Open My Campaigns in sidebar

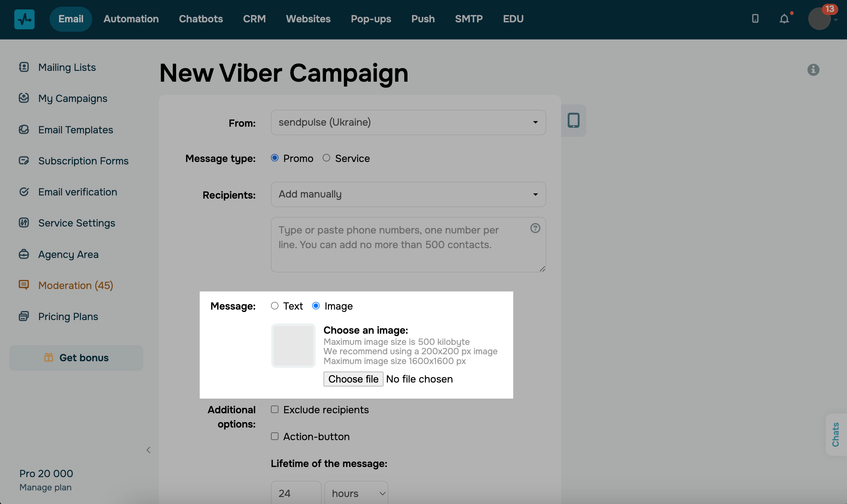point(73,98)
